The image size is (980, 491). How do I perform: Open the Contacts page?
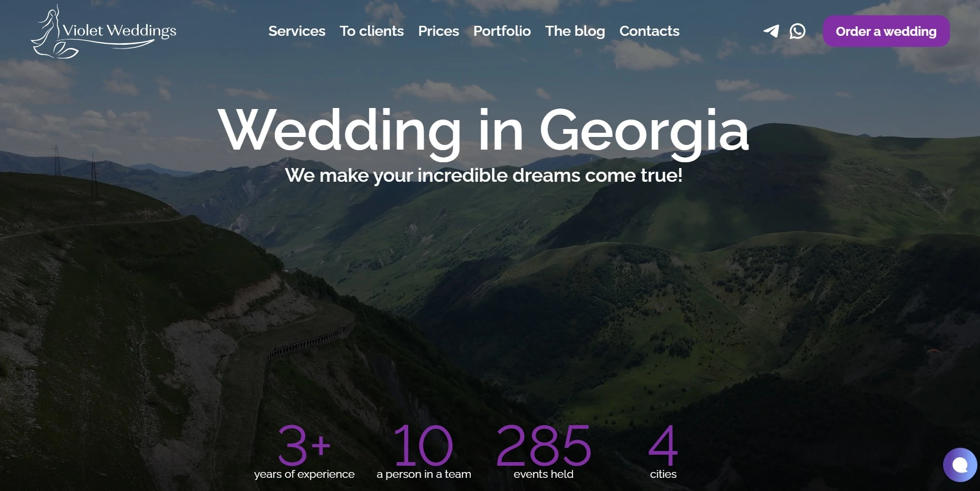click(649, 31)
